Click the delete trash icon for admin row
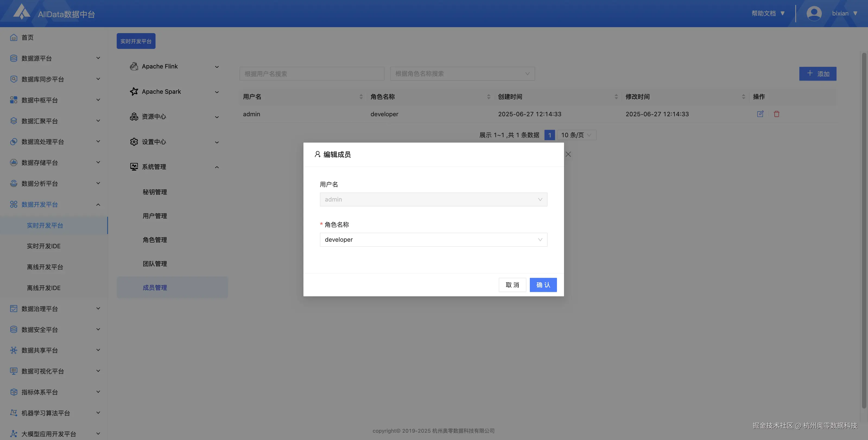This screenshot has height=440, width=868. pos(777,114)
